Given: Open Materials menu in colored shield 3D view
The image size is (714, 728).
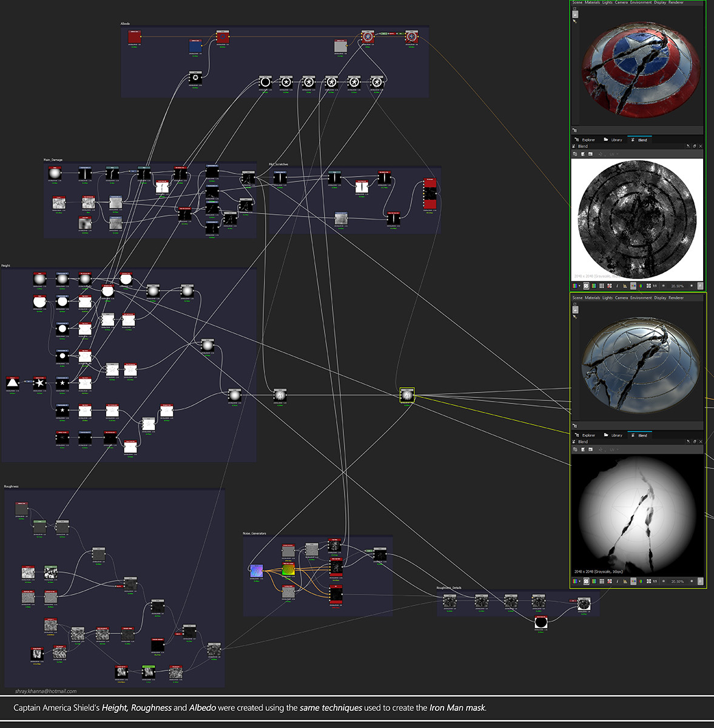Looking at the screenshot, I should 593,2.
